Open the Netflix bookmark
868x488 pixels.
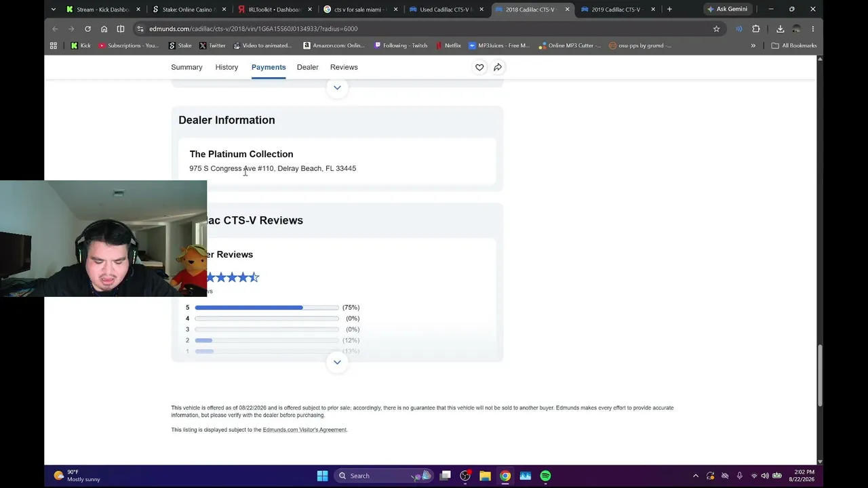coord(448,45)
